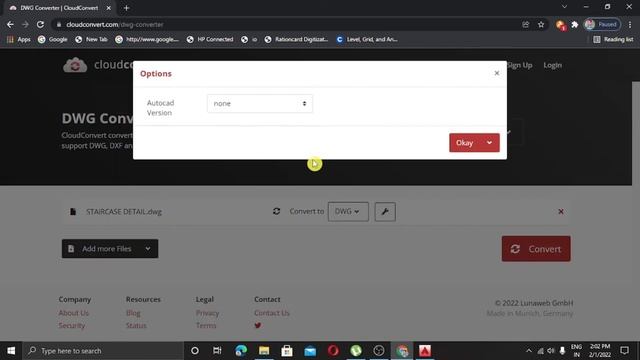Open the Sign Up link
This screenshot has height=360, width=640.
[519, 65]
